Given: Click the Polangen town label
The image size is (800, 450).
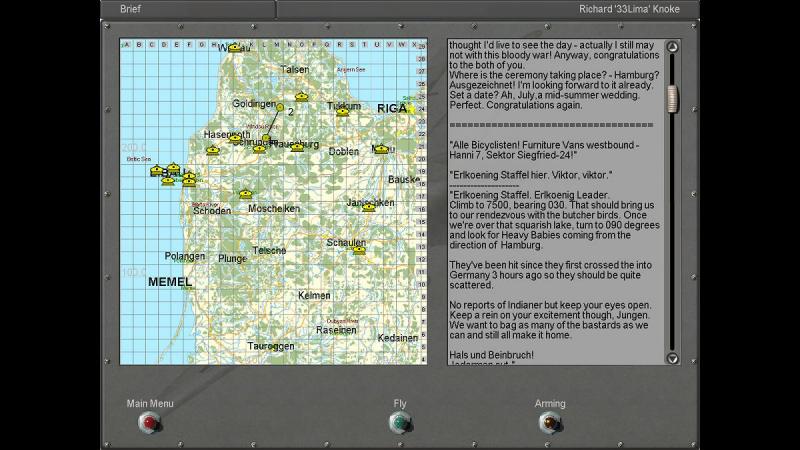Looking at the screenshot, I should (185, 256).
